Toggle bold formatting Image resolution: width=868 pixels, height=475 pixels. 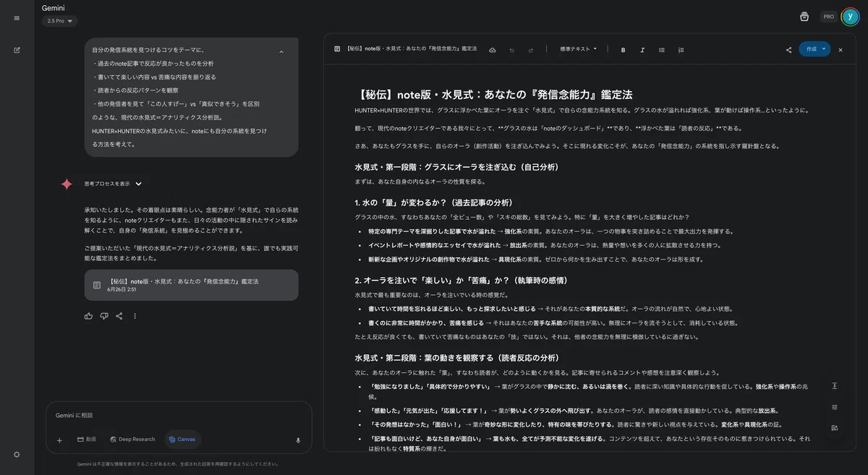(623, 50)
